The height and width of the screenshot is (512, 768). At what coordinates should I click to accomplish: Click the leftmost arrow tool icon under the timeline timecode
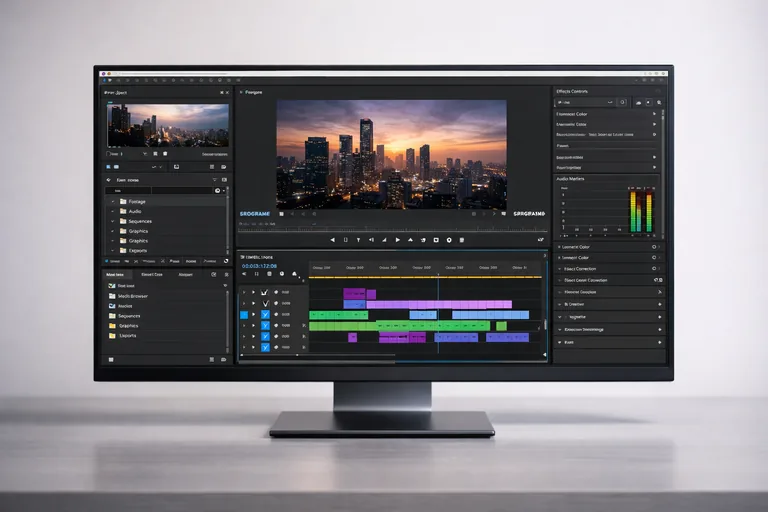tap(244, 273)
